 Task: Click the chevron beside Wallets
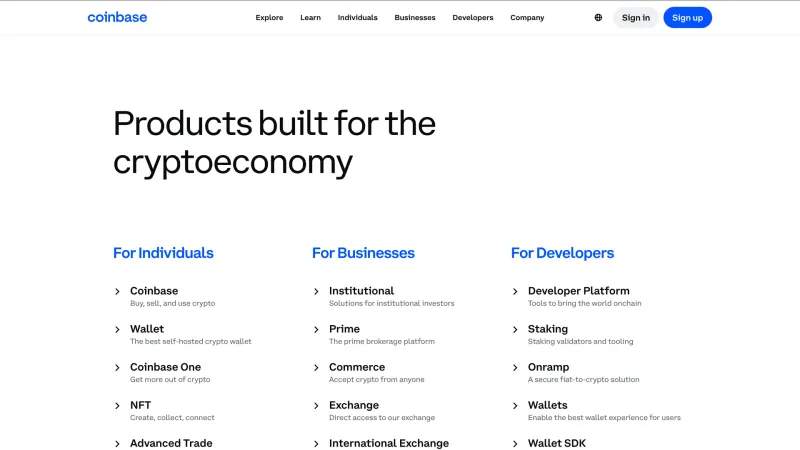[515, 406]
